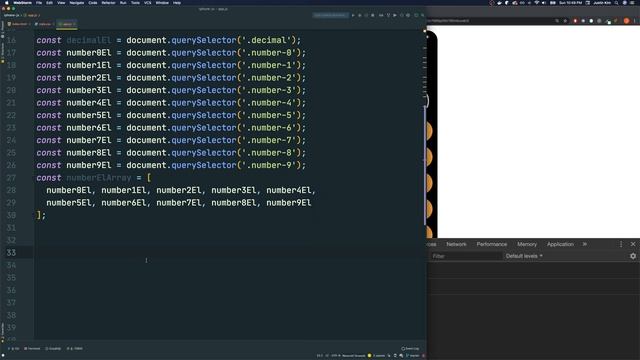The image size is (640, 360).
Task: Click the red browser extension icon
Action: [576, 20]
